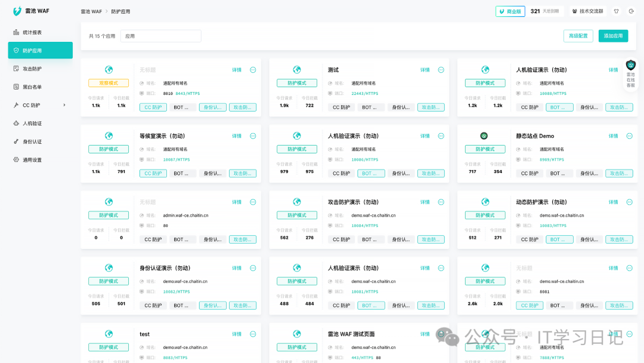Click 雷池 WAF in the breadcrumb
Image resolution: width=644 pixels, height=363 pixels.
(x=91, y=11)
